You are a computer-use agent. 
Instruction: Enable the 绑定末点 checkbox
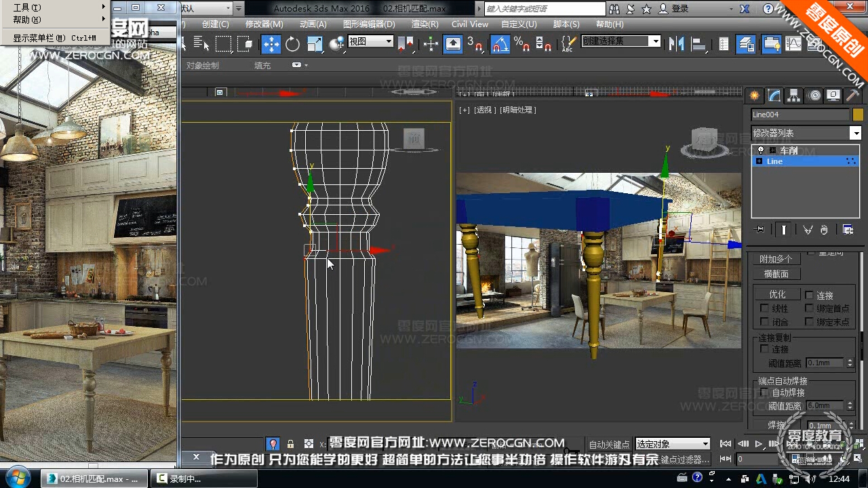pos(809,322)
